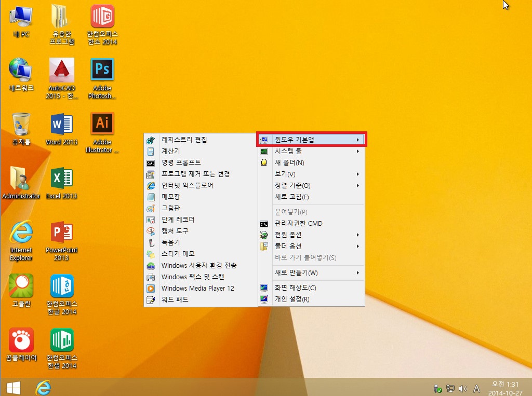Select the 곰플레이어 desktop icon

point(21,345)
